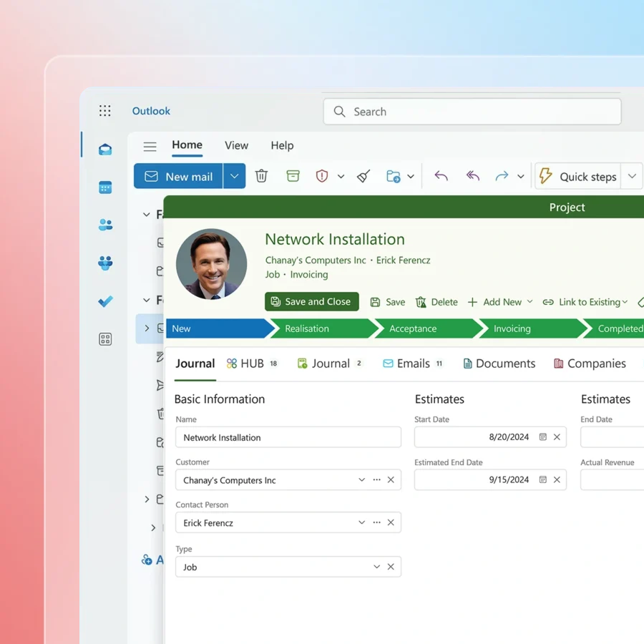This screenshot has height=644, width=644.
Task: Open the To Do checkmark icon
Action: click(105, 301)
